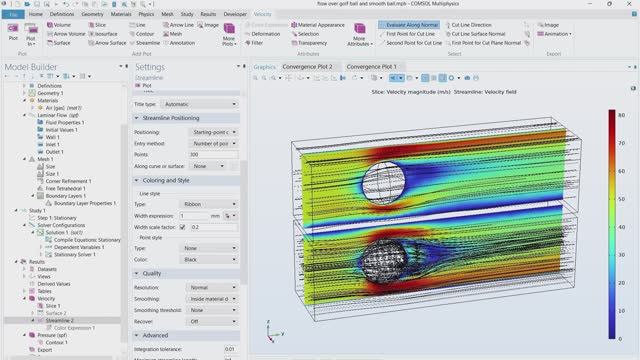The image size is (640, 360).
Task: Open the Convergence Plot 1 tab
Action: (x=371, y=67)
